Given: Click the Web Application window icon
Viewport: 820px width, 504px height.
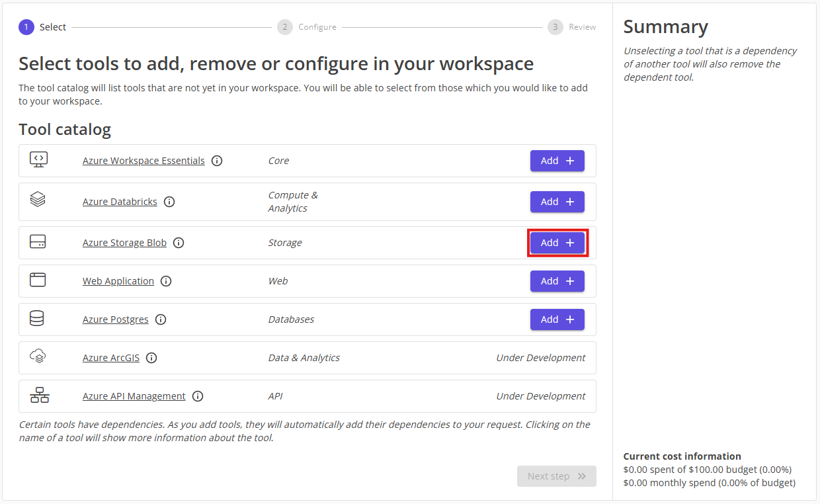Looking at the screenshot, I should coord(38,280).
